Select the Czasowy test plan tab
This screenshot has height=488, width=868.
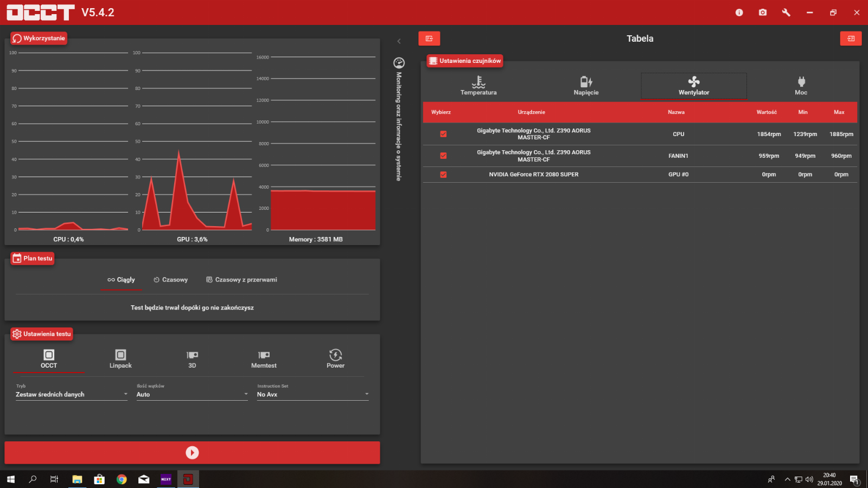(x=170, y=280)
